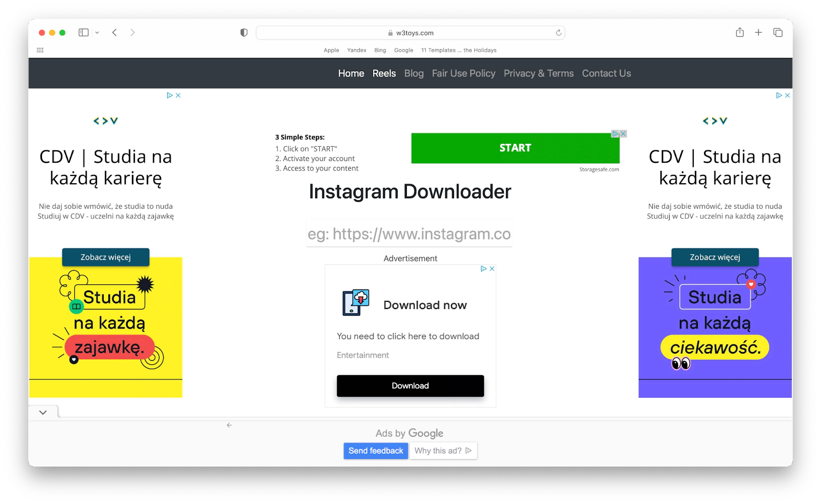Open AdChoices info on START banner

click(615, 133)
